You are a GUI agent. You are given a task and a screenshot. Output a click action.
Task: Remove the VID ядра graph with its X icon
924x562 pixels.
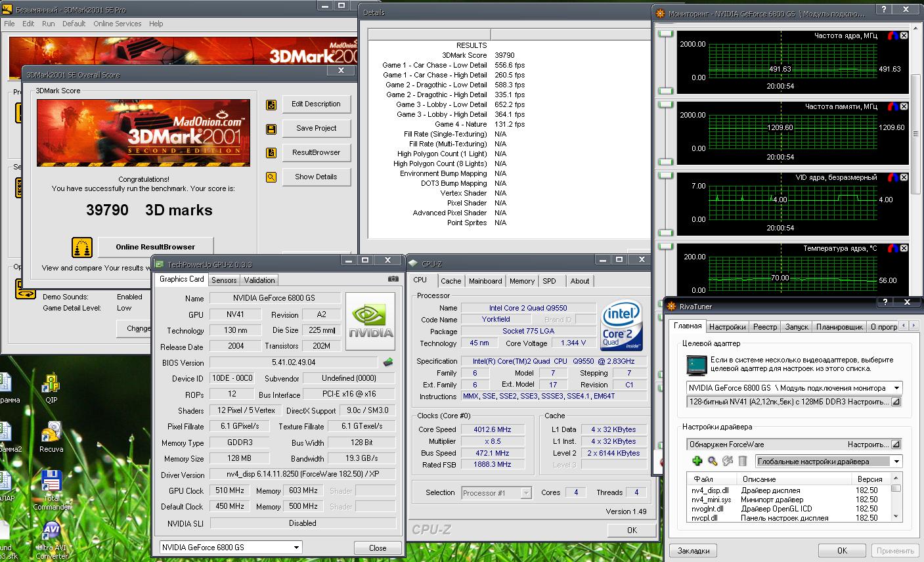tap(904, 177)
